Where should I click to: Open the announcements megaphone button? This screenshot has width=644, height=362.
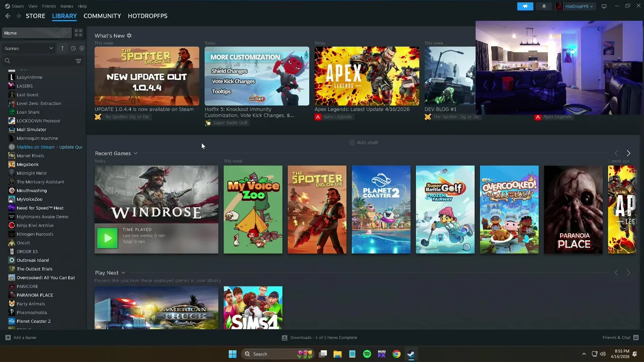(525, 6)
